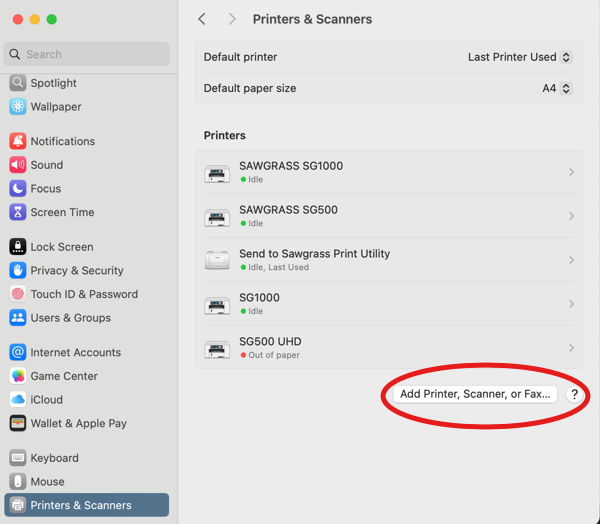Open the Default printer popup menu

pyautogui.click(x=520, y=57)
